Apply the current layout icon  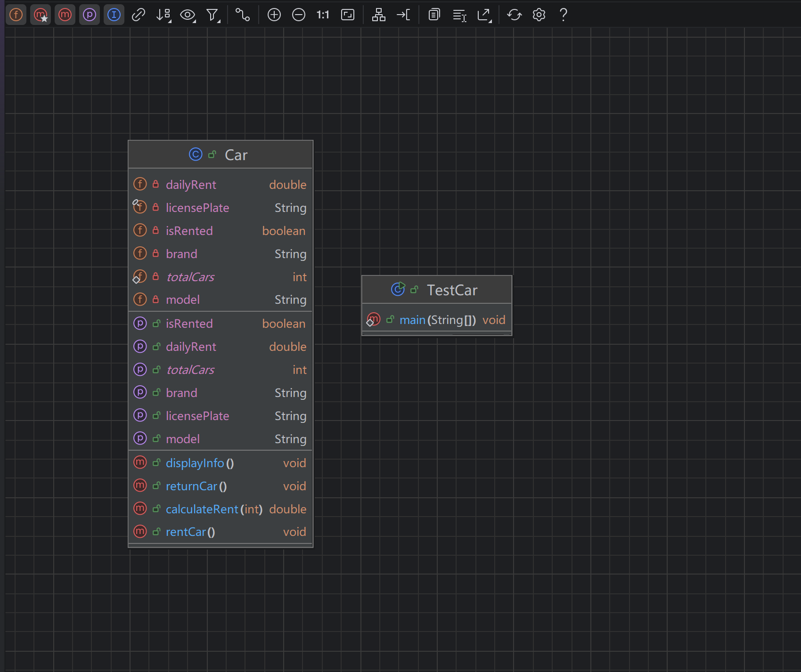point(378,15)
